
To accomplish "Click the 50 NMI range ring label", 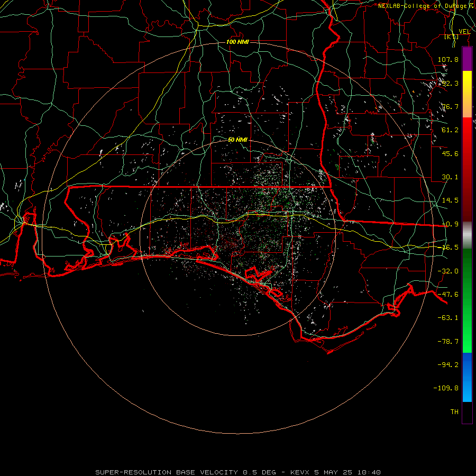I will tap(237, 140).
